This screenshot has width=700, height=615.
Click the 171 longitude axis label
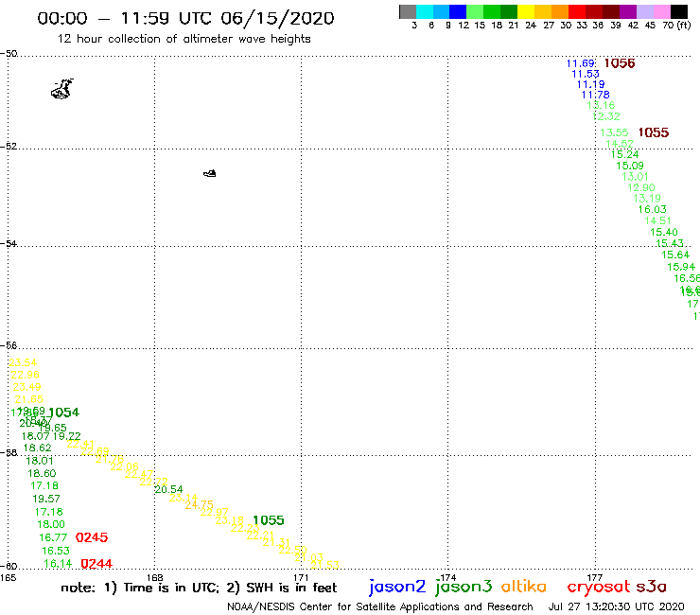pos(302,577)
